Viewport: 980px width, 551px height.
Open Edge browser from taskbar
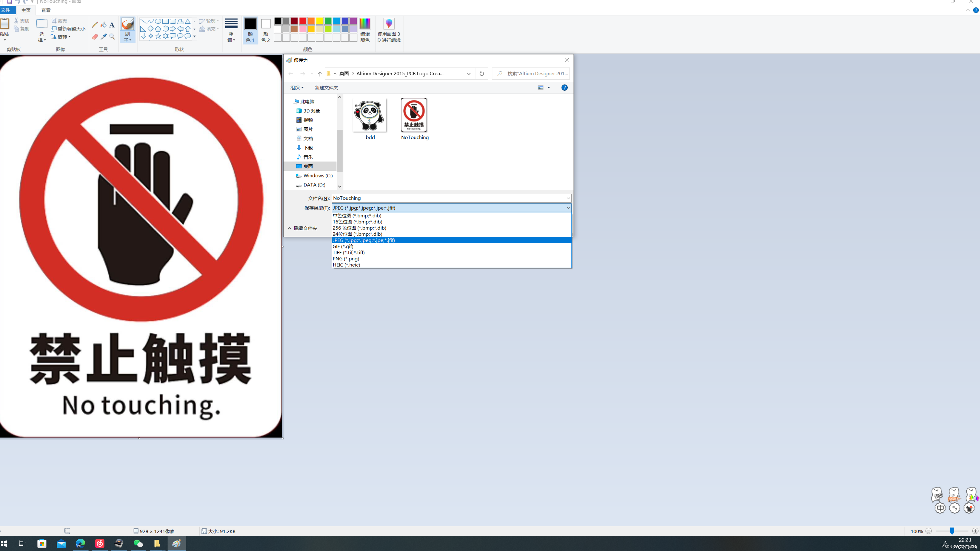tap(80, 543)
